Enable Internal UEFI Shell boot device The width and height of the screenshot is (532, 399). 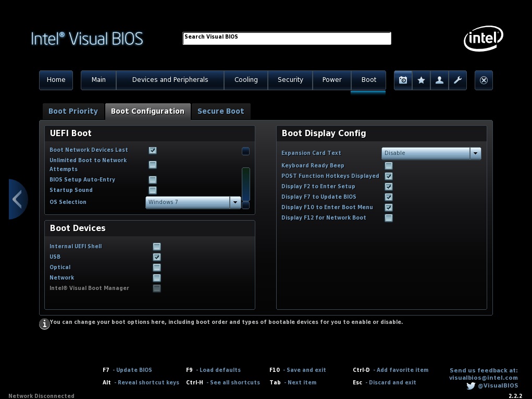tap(157, 247)
